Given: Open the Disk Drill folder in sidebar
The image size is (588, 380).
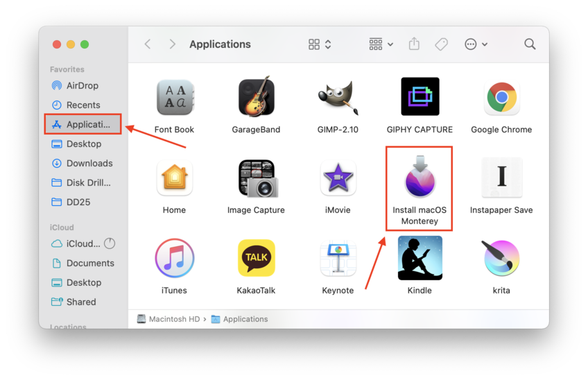Looking at the screenshot, I should coord(83,182).
